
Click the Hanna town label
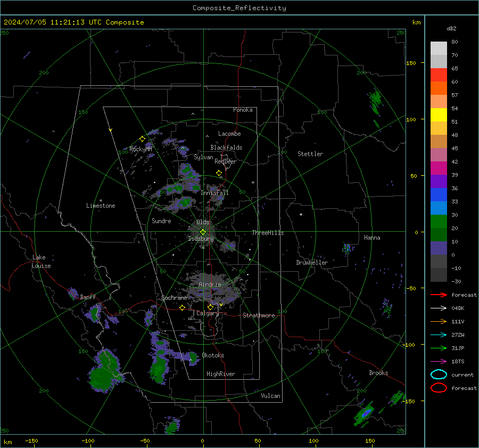tap(372, 238)
